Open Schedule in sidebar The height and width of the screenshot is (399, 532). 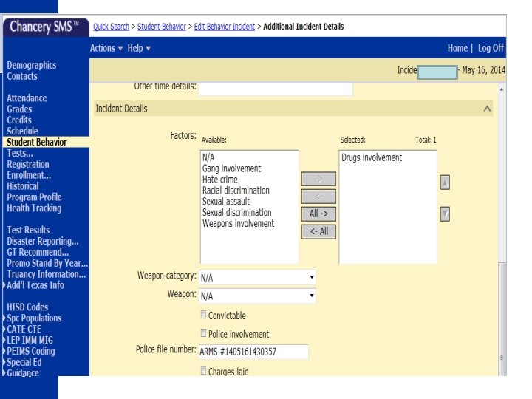pos(22,131)
